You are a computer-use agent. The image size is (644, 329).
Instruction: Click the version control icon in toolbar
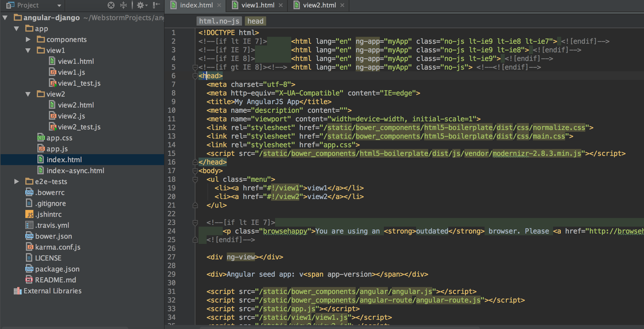[x=124, y=5]
